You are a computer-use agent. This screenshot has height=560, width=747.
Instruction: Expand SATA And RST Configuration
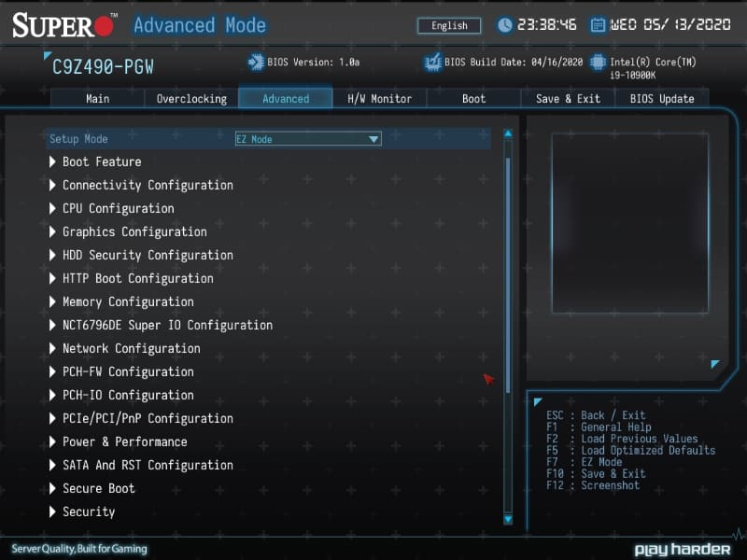(x=140, y=465)
